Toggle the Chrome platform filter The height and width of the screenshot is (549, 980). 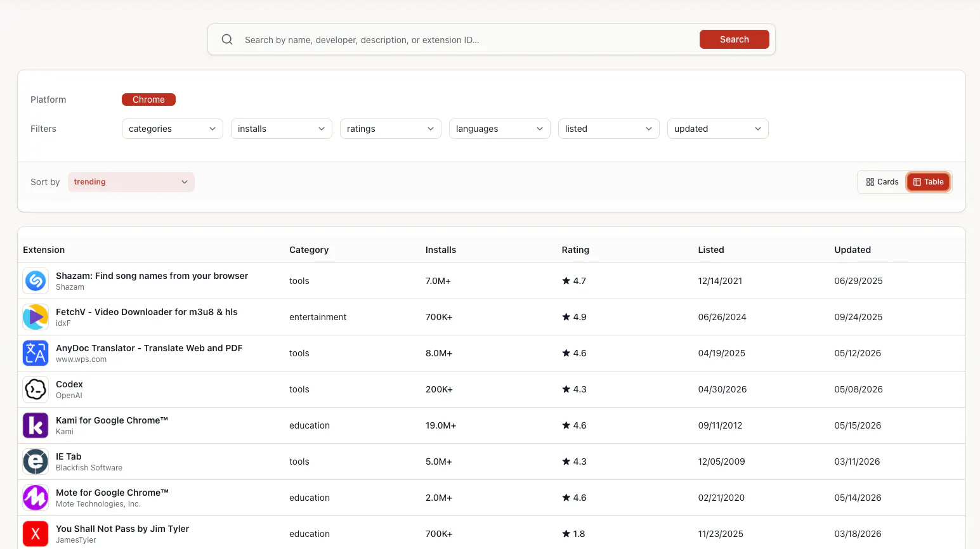pos(148,100)
